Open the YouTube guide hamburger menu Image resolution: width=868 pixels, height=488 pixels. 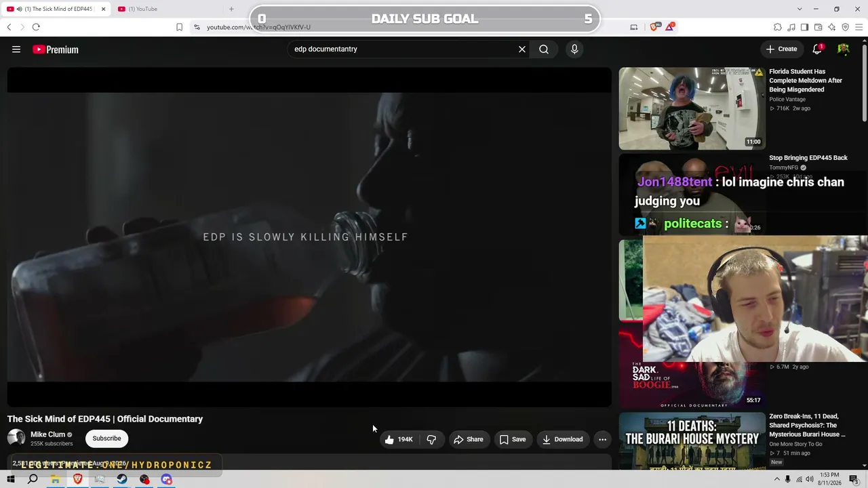16,49
